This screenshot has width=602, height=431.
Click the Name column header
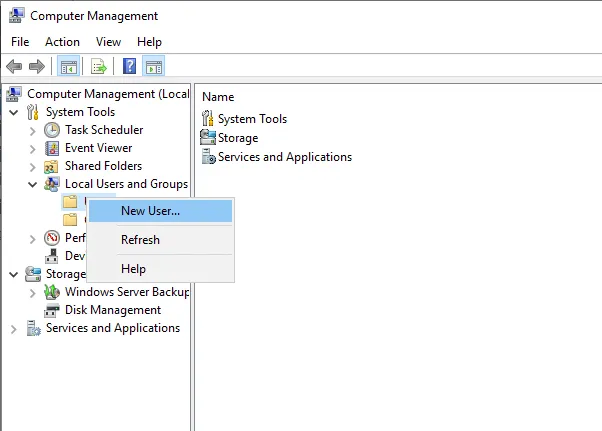[x=218, y=97]
